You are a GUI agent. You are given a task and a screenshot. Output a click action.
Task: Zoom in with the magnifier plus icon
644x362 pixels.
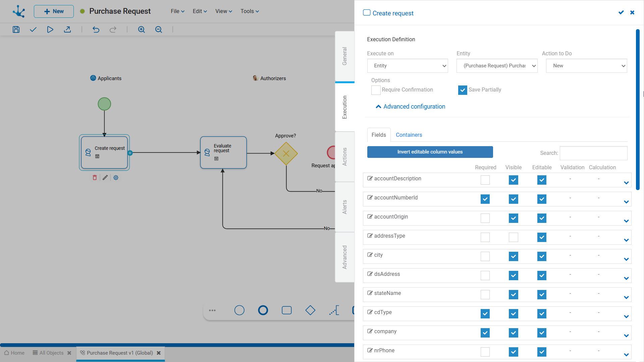[x=142, y=29]
